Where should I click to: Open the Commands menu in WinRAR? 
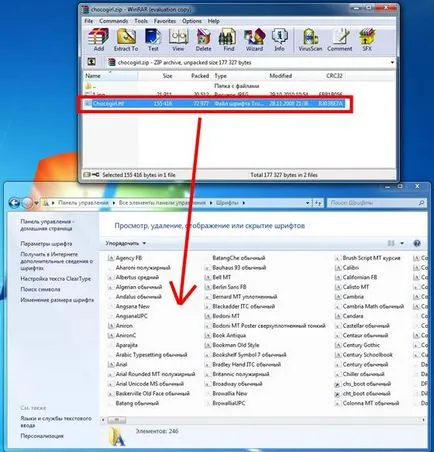[114, 21]
